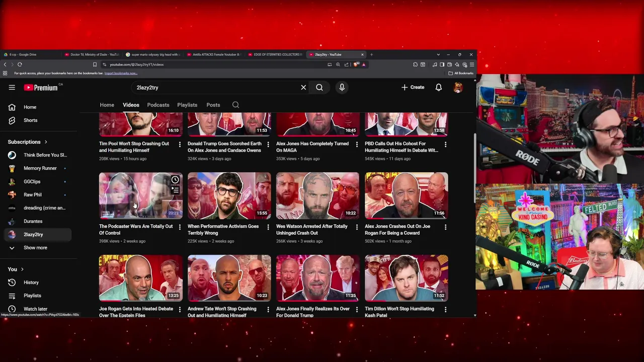Click the Home icon in sidebar

click(x=12, y=107)
